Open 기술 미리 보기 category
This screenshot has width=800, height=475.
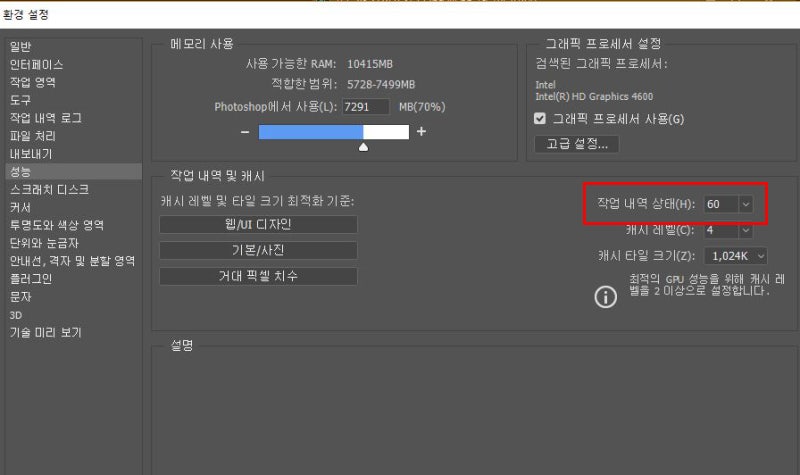click(x=45, y=333)
